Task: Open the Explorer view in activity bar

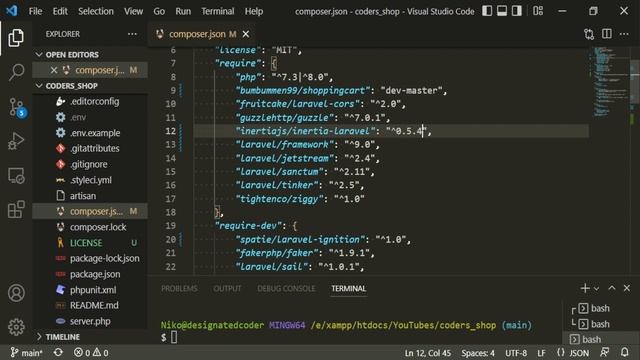Action: coord(16,38)
